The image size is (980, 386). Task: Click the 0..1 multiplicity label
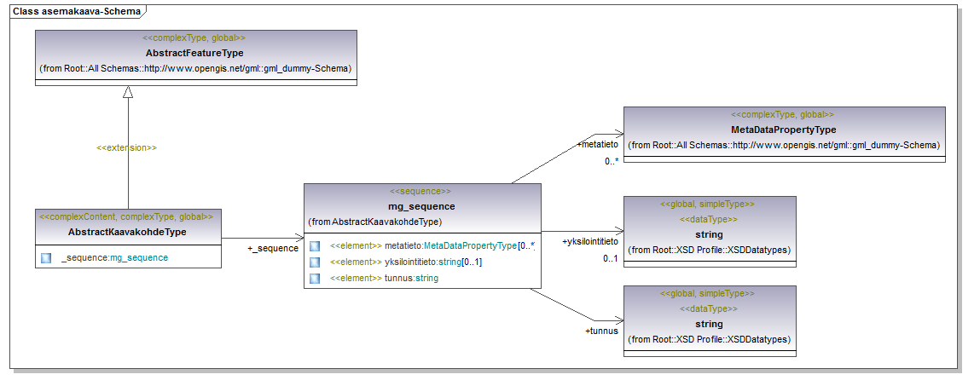point(611,258)
